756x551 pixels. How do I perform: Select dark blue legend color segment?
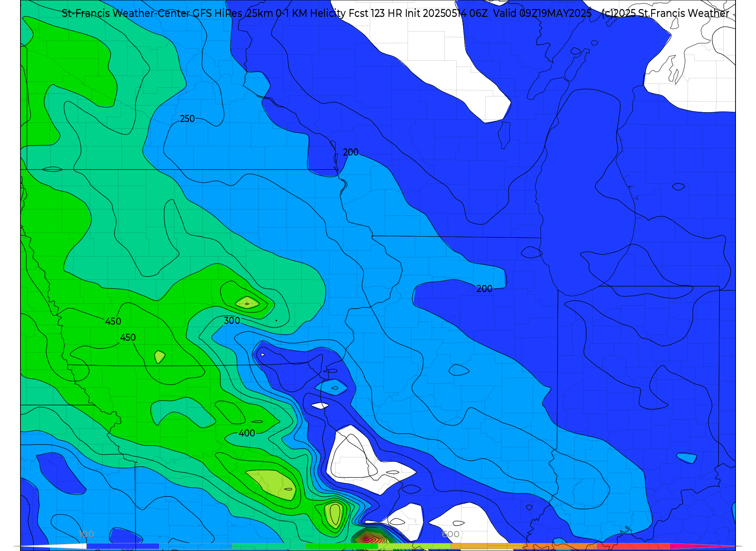coord(123,546)
